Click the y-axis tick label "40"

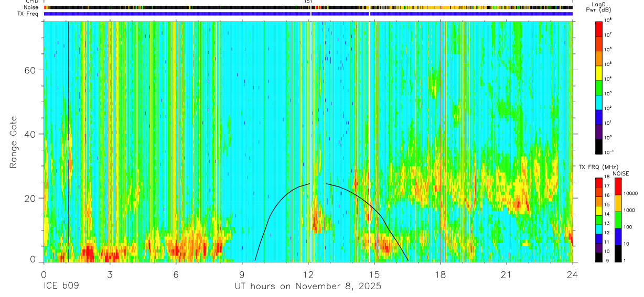[x=30, y=134]
